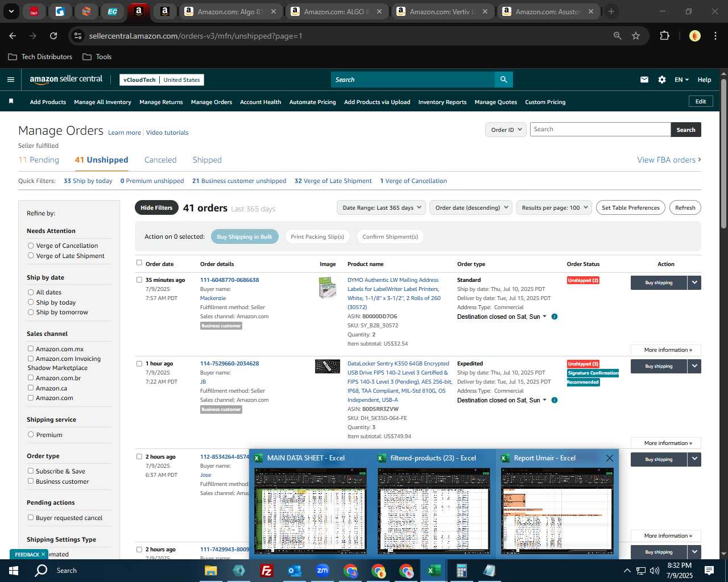Expand Buy shipping arrow for DYMO order
Viewport: 728px width, 582px height.
coord(694,282)
